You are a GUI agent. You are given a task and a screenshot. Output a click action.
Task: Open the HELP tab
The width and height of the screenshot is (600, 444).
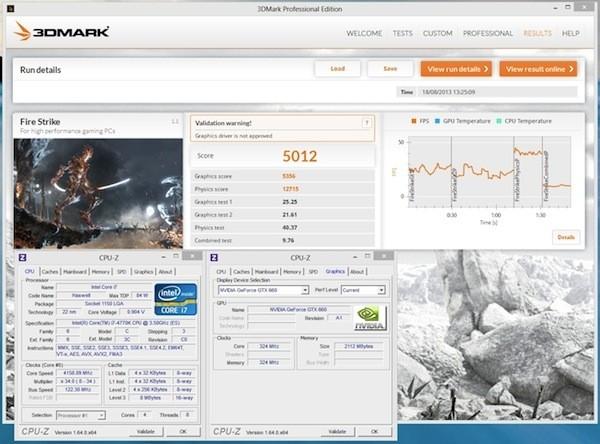pos(570,33)
